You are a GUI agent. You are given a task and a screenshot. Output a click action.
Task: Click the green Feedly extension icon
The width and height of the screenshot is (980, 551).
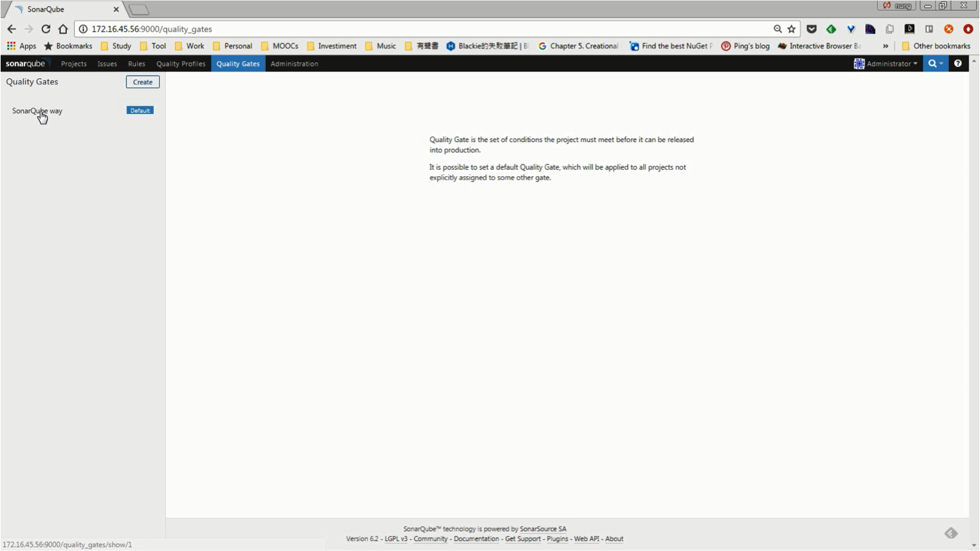point(831,29)
